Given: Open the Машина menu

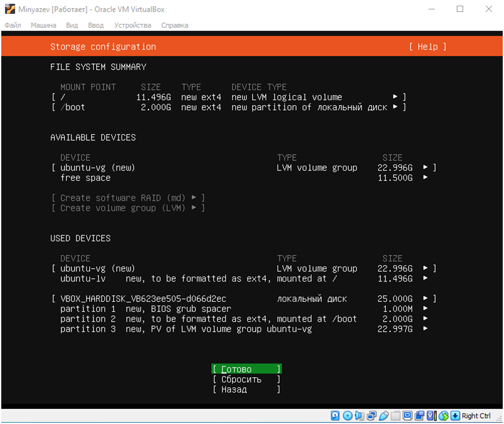Looking at the screenshot, I should click(44, 25).
